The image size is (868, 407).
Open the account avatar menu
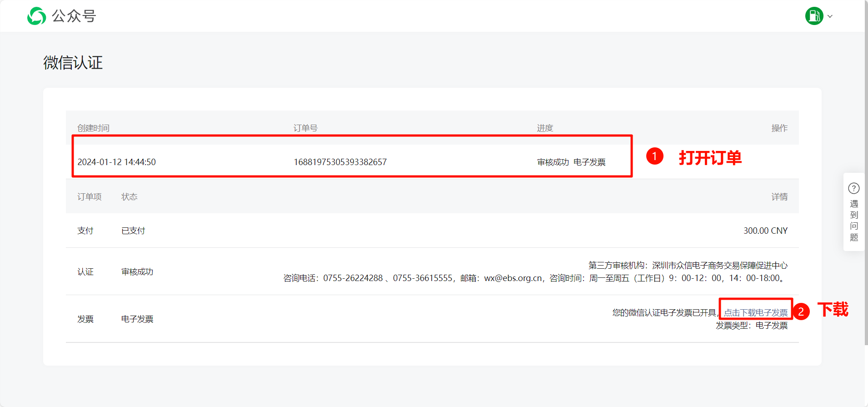click(814, 16)
